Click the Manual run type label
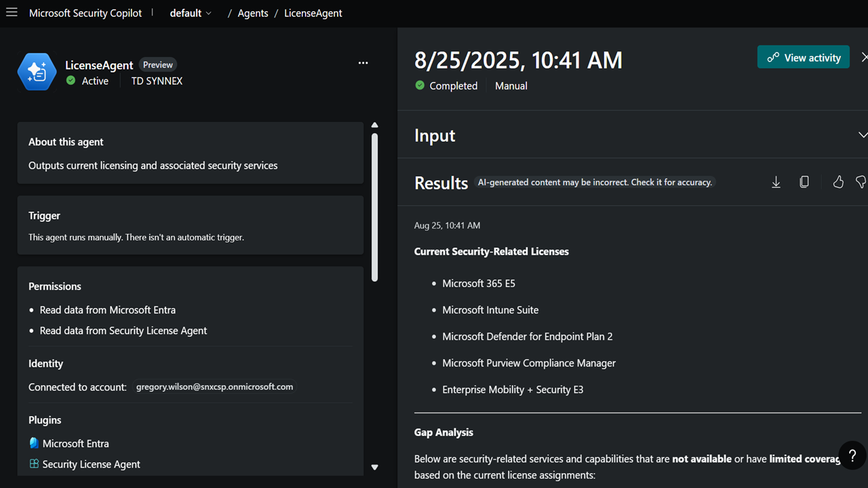The width and height of the screenshot is (868, 488). pos(511,86)
